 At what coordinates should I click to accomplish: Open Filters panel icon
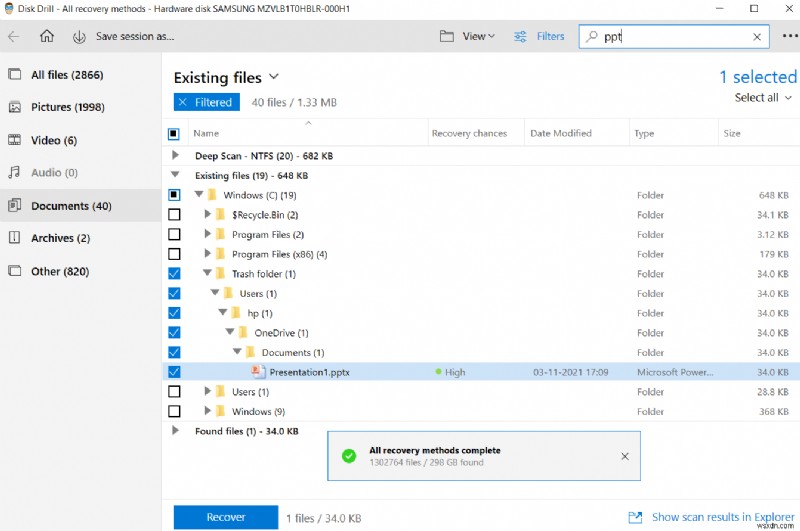coord(521,37)
